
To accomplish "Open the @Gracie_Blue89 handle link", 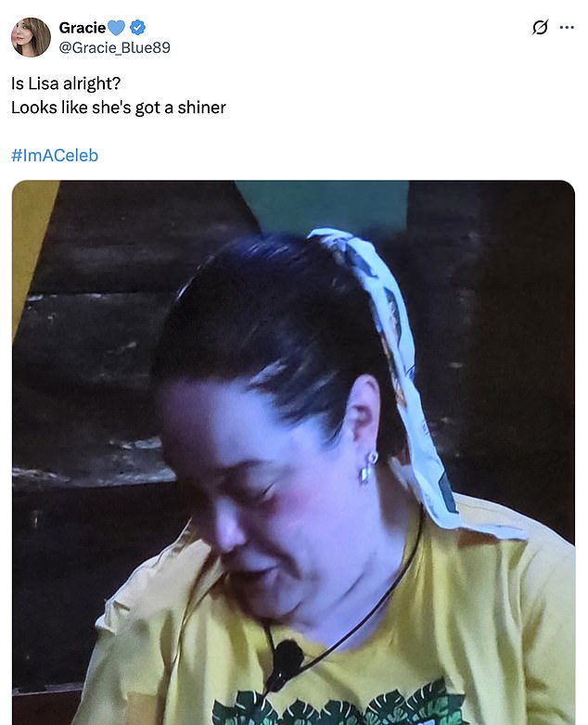I will pos(115,47).
